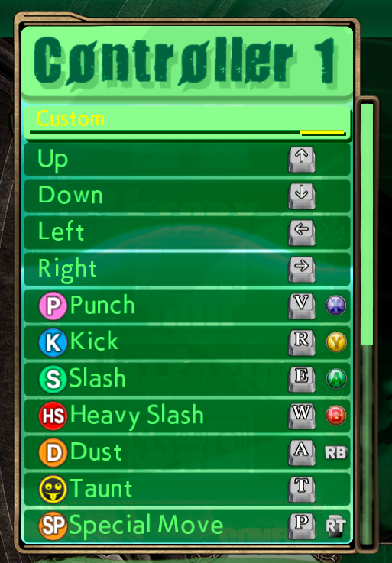Select the T key icon for Taunt

pos(302,490)
